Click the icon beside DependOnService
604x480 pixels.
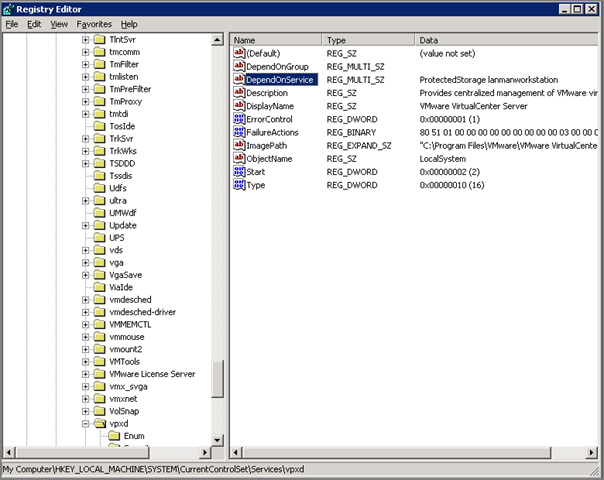click(239, 79)
